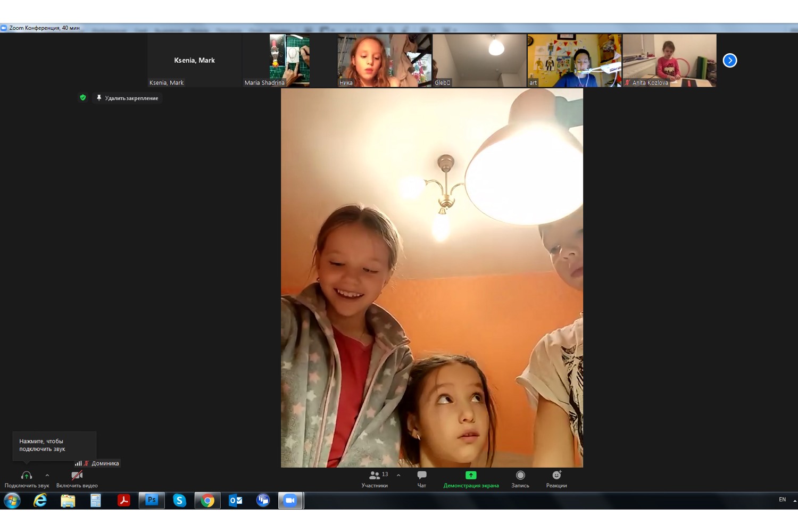798x532 pixels.
Task: Toggle video on with Включить видео
Action: (77, 476)
